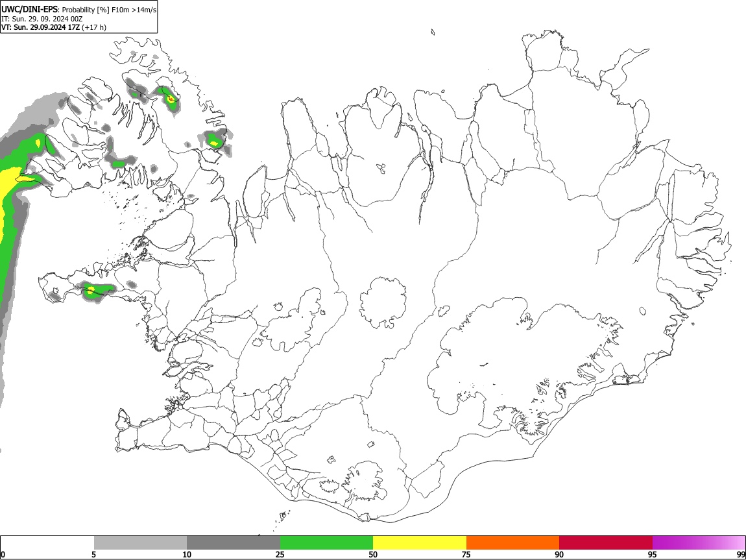Click the dark gray 10-25% legend swatch
This screenshot has height=560, width=746.
(x=234, y=542)
